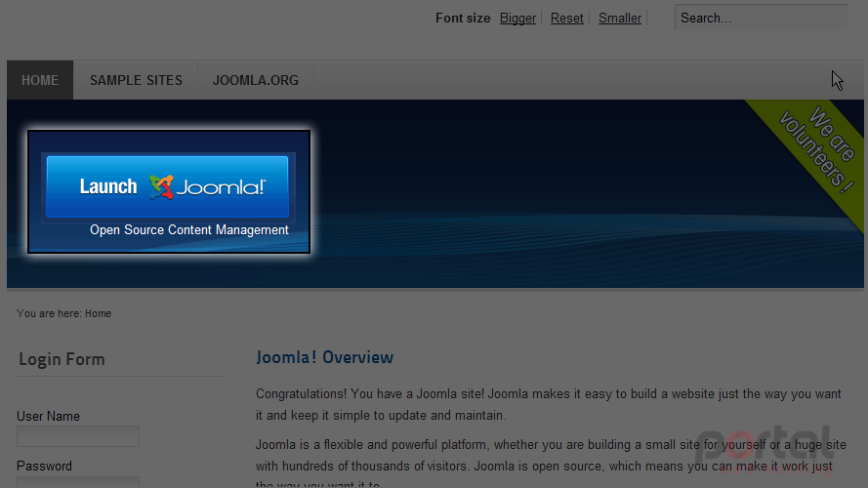Click the User Name label

click(x=48, y=416)
